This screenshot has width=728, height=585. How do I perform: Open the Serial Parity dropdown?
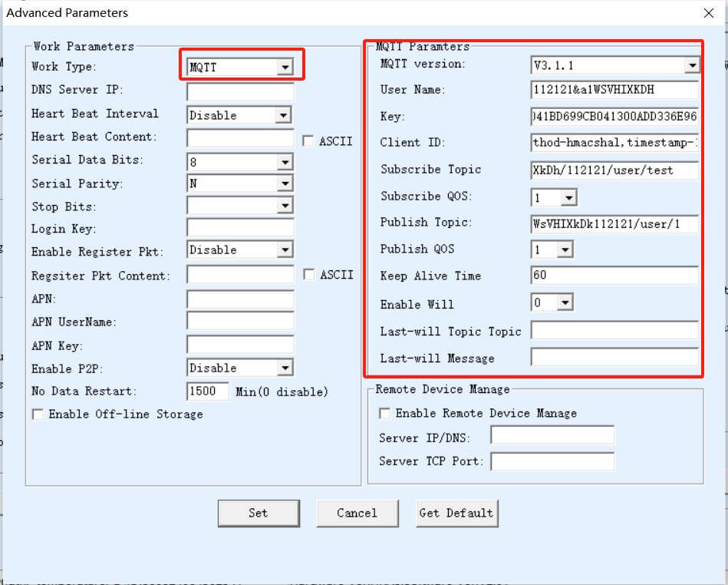(239, 183)
